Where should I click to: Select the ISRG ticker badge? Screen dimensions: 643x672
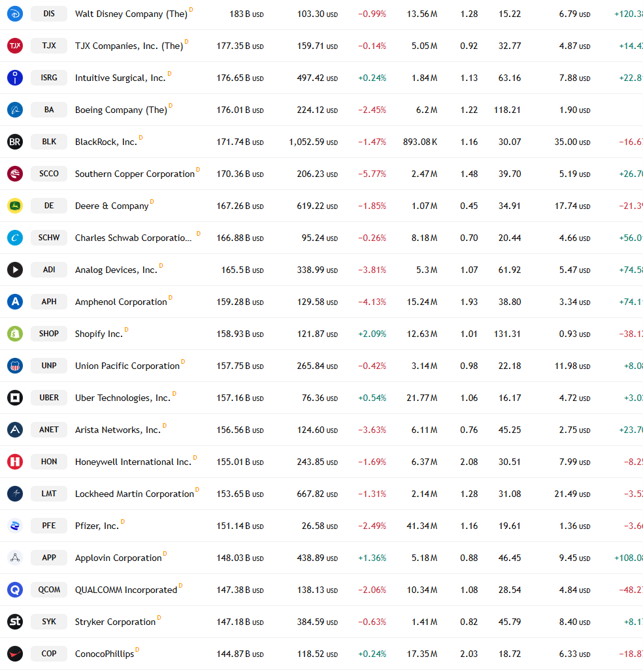(x=49, y=78)
